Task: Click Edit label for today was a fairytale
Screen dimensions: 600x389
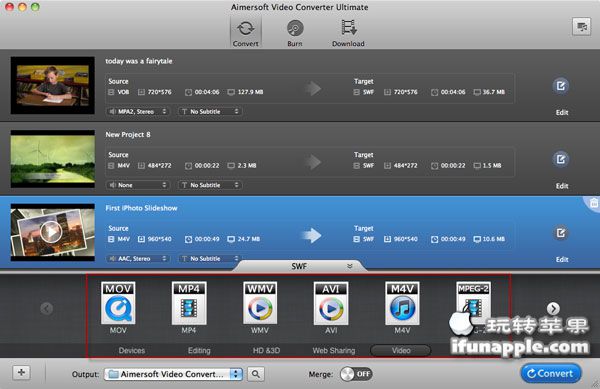Action: 562,112
